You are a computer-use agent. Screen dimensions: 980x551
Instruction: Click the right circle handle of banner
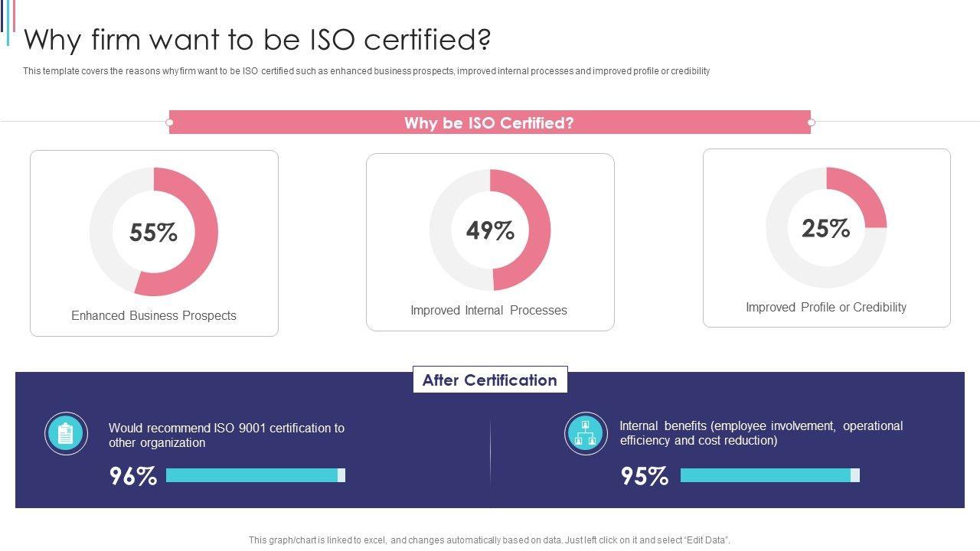coord(811,122)
